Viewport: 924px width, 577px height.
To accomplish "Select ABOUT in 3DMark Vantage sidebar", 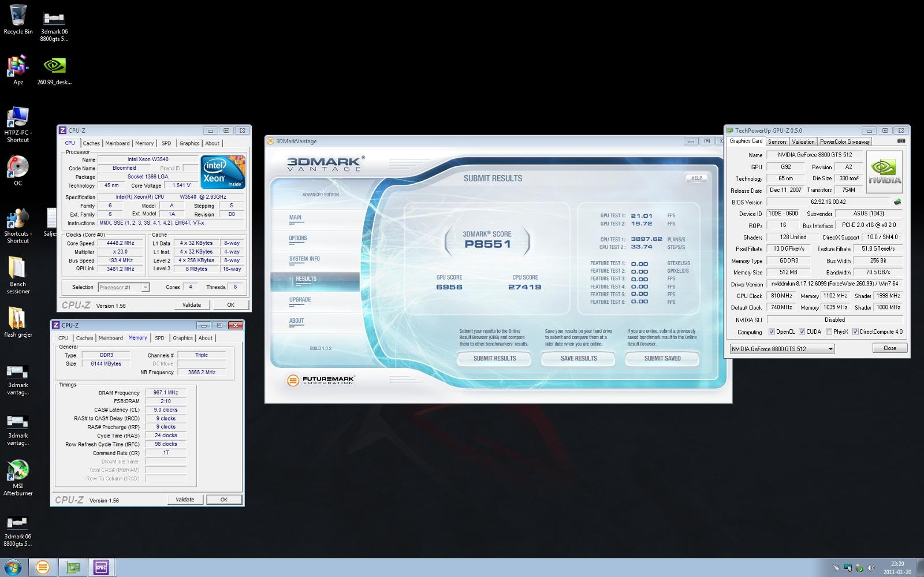I will pyautogui.click(x=296, y=321).
